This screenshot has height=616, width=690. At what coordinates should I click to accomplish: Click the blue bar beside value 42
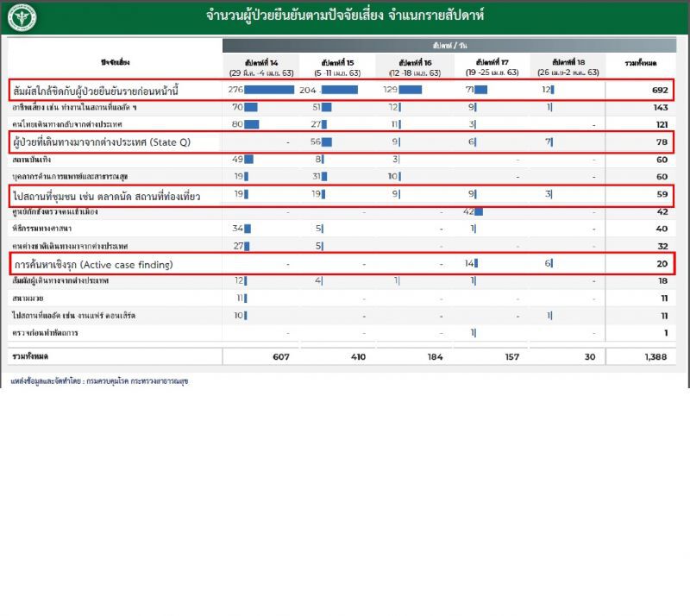click(479, 211)
